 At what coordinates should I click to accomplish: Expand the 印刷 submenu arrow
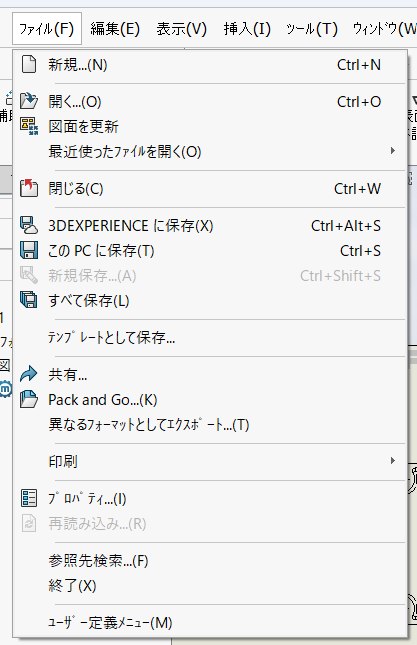pos(393,461)
